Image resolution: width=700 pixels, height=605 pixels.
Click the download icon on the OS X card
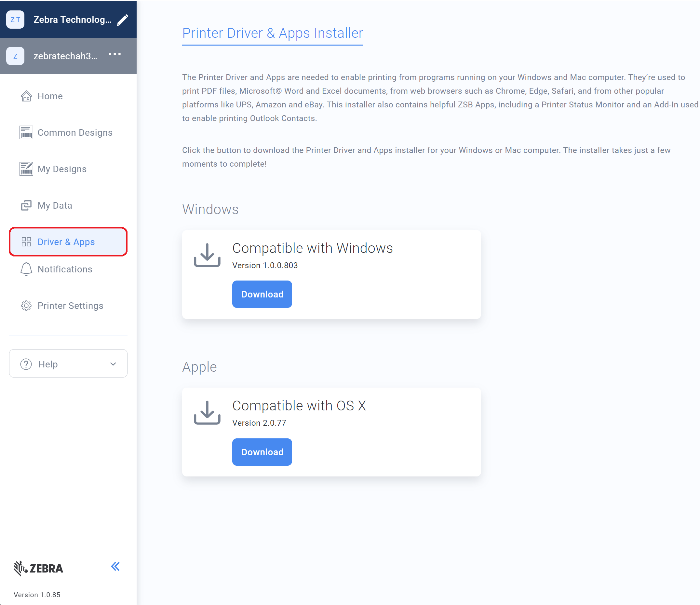207,413
